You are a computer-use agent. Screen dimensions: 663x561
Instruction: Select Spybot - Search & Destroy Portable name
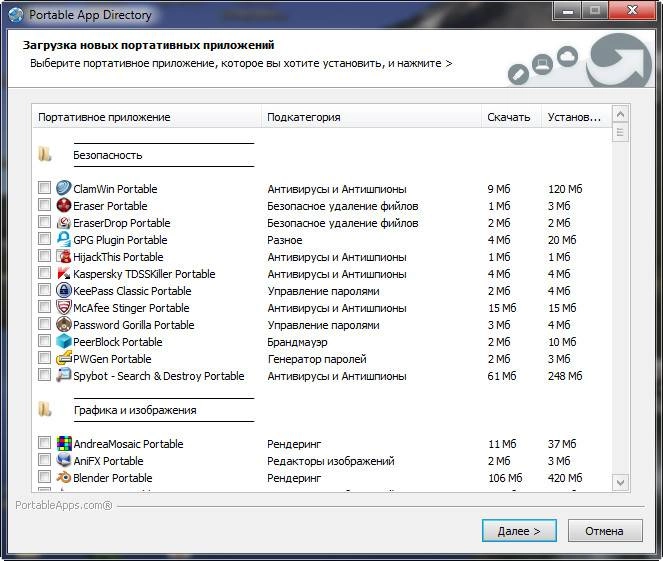(x=159, y=376)
